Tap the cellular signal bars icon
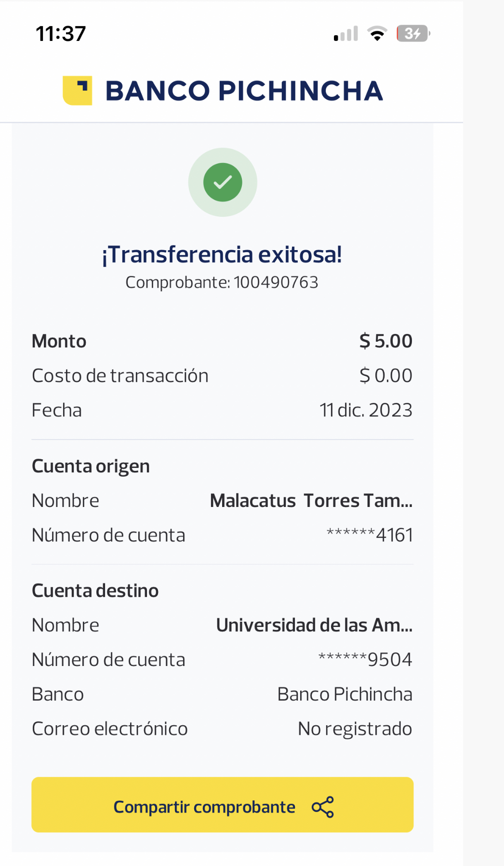The width and height of the screenshot is (504, 866). (346, 34)
